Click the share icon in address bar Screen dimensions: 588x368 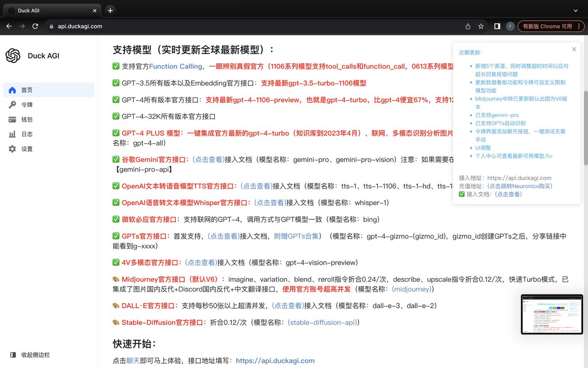click(x=468, y=26)
